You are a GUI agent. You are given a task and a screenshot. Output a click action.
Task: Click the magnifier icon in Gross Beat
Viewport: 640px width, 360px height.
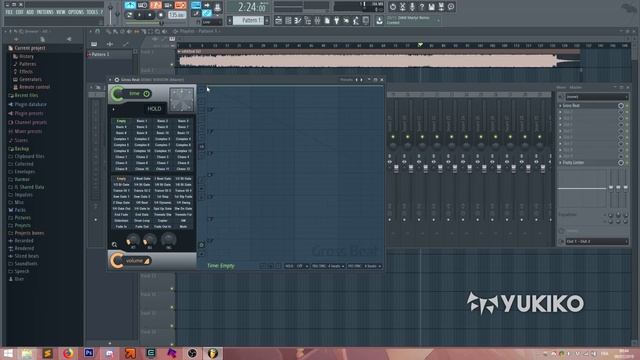tap(115, 244)
